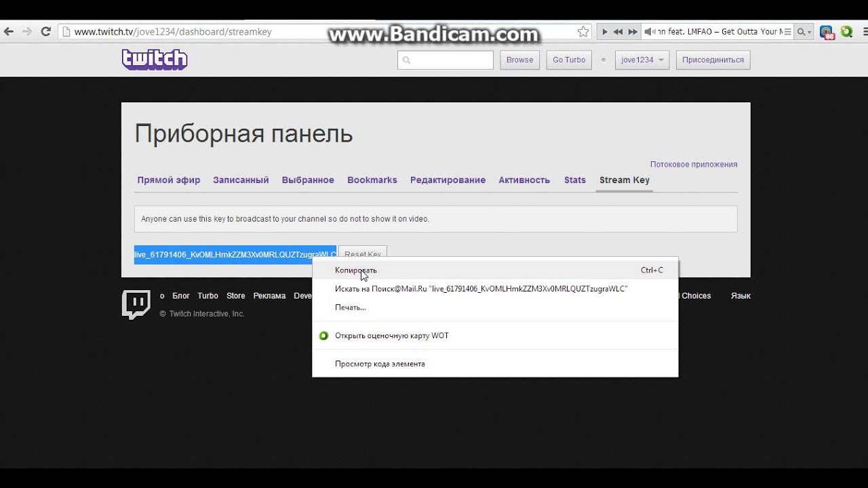Open playlist list icon beside track title
Viewport: 868px width, 488px height.
pyautogui.click(x=788, y=31)
